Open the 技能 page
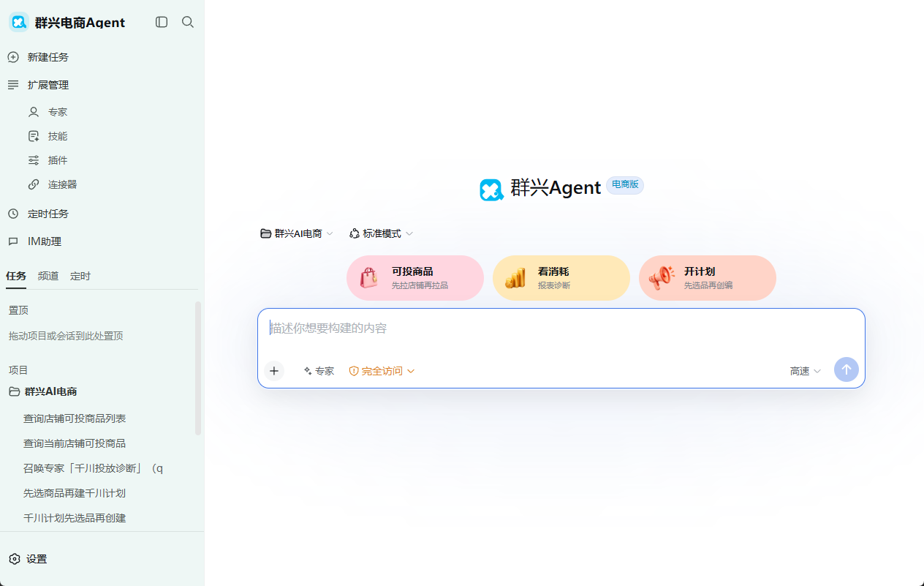This screenshot has width=924, height=586. tap(58, 136)
